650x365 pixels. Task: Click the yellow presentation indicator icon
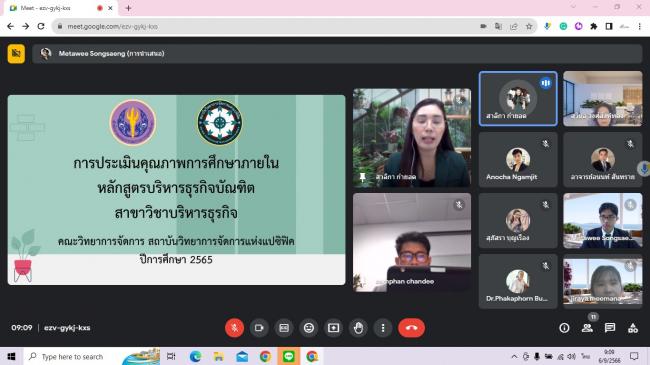coord(16,54)
